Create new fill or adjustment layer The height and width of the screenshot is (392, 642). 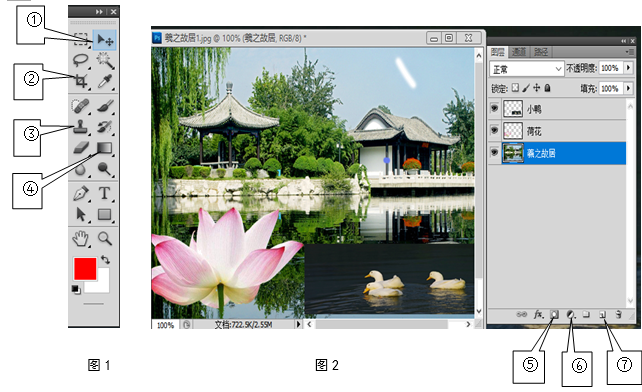click(570, 314)
